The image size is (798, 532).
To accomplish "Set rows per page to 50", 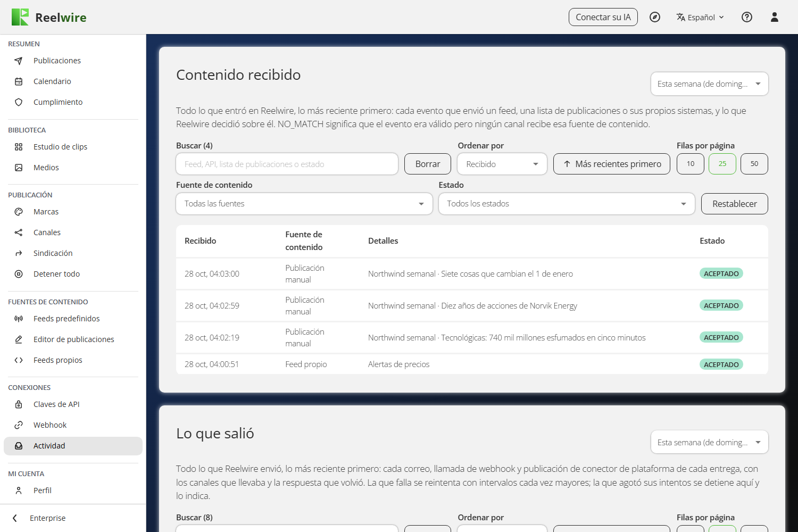I will pyautogui.click(x=754, y=164).
